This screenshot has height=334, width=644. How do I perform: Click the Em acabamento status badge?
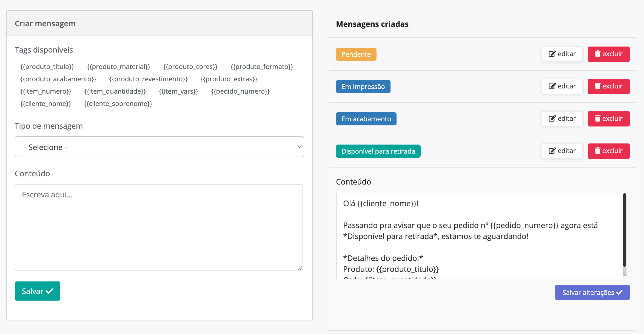[366, 119]
